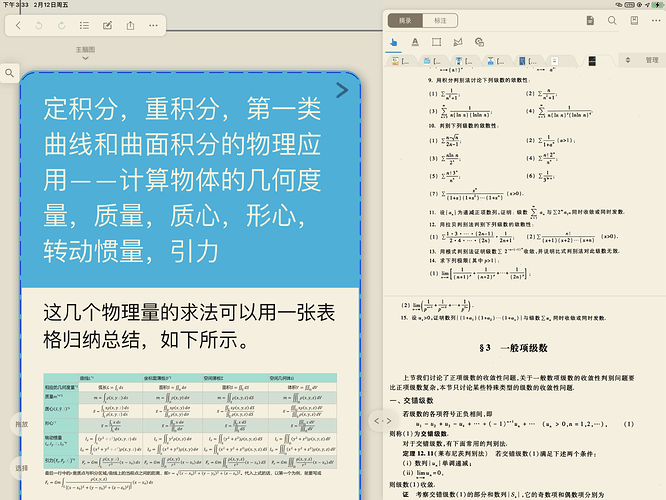Select the blue card title about 定积分
The height and width of the screenshot is (500, 666).
point(182,180)
